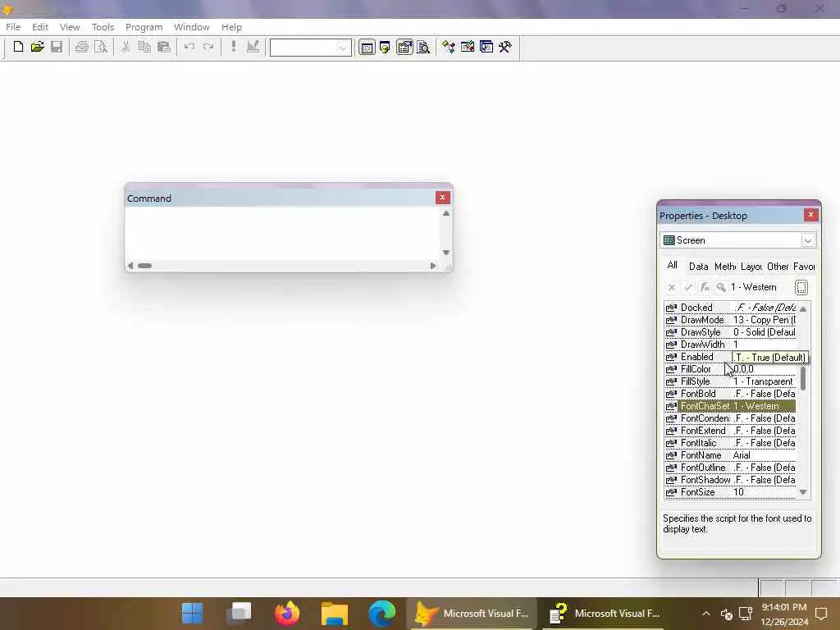The image size is (840, 630).
Task: Open the Program menu
Action: (x=144, y=27)
